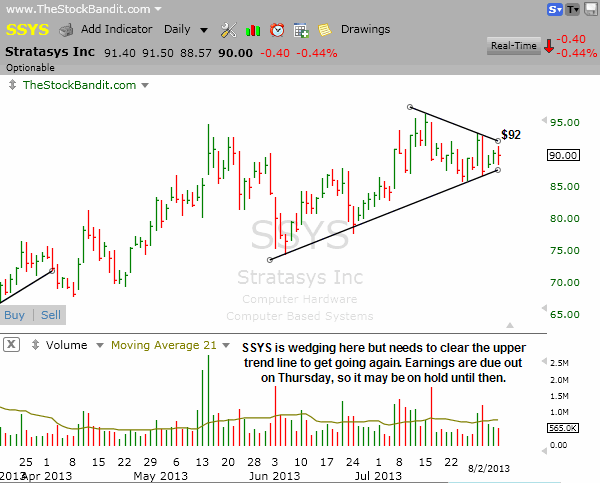
Task: Click the bar chart style icon
Action: (x=254, y=30)
